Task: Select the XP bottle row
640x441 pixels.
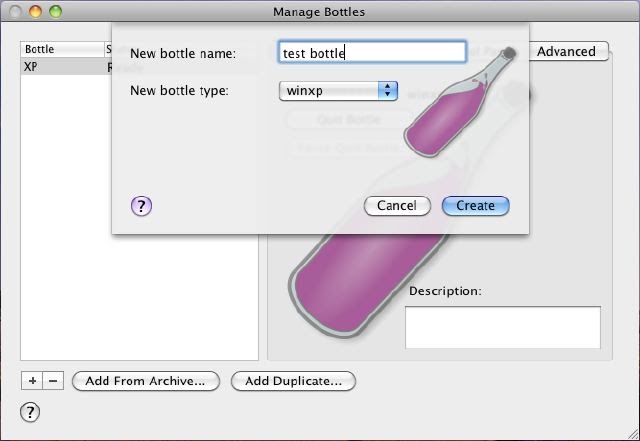Action: click(60, 66)
